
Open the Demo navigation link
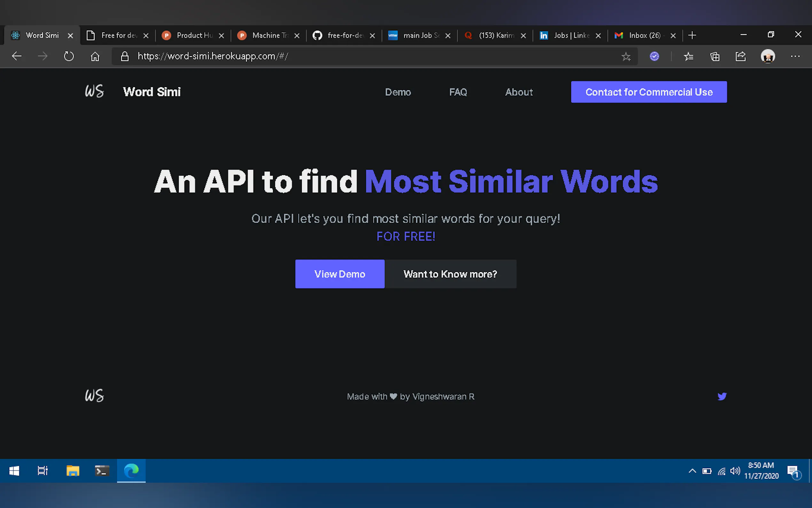pyautogui.click(x=398, y=92)
